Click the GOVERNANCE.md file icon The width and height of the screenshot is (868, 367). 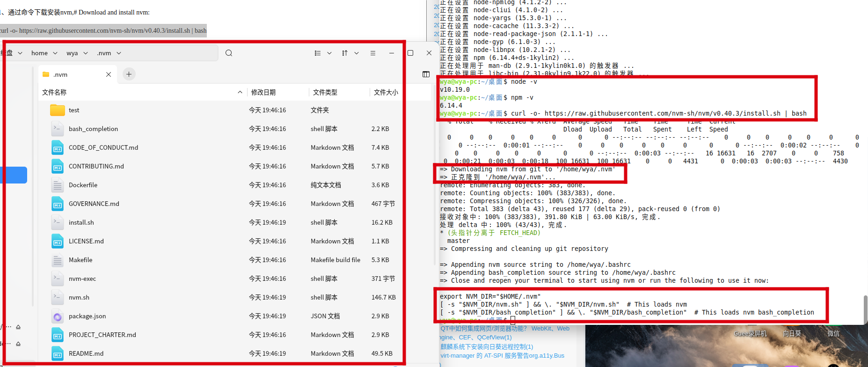tap(58, 204)
